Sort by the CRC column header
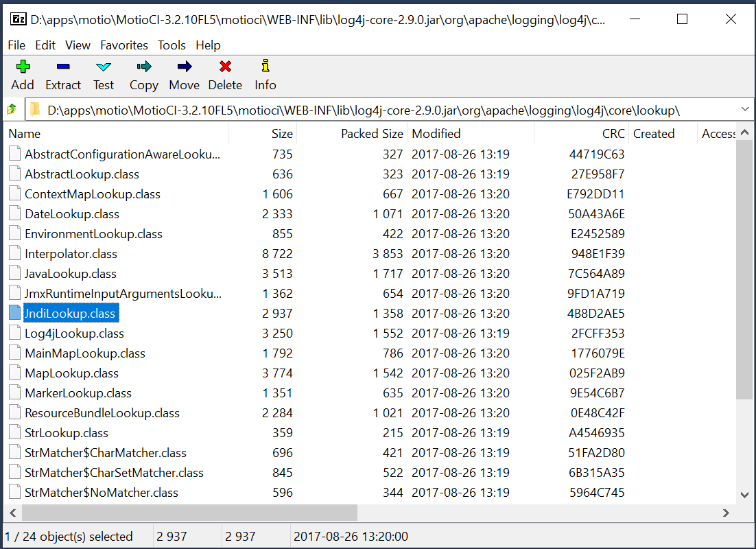Screen dimensions: 756x549 pos(582,134)
